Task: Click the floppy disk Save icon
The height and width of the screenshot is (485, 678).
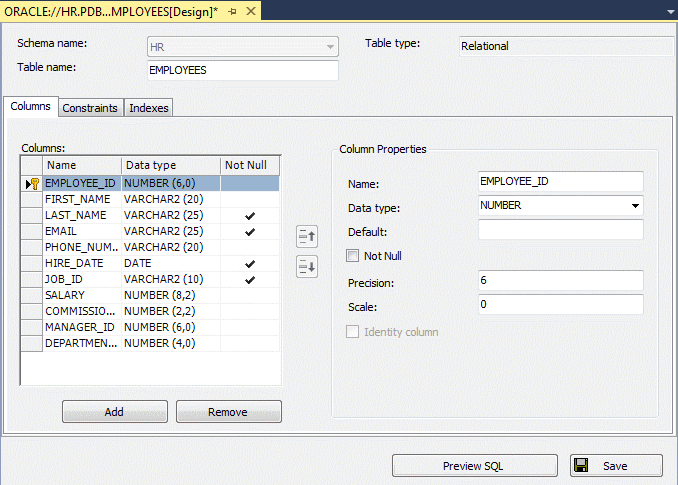Action: (x=581, y=465)
